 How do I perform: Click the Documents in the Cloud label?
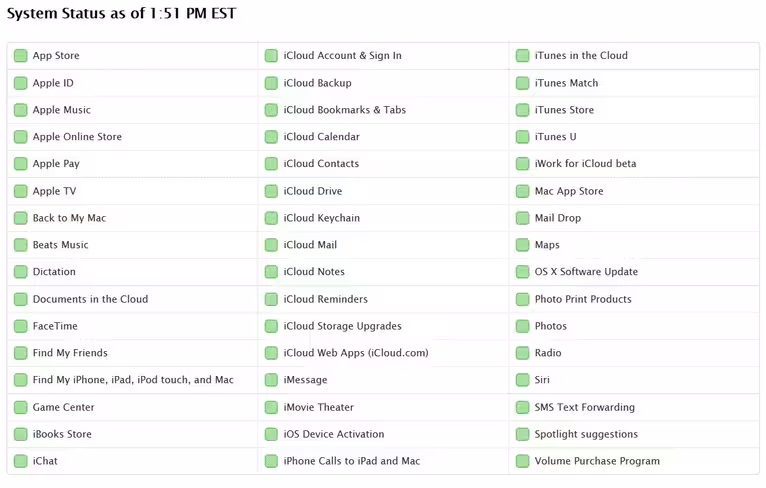click(90, 299)
